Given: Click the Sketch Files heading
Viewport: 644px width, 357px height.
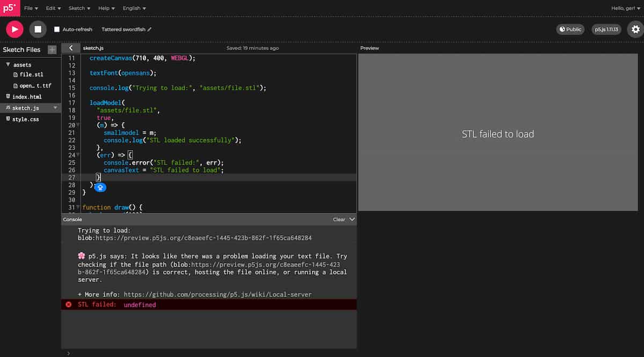Looking at the screenshot, I should pos(21,50).
